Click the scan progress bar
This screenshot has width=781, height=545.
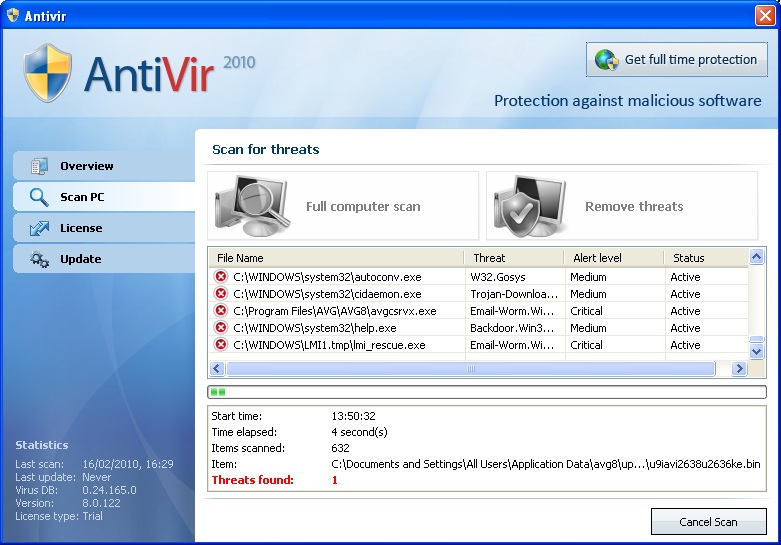(487, 392)
